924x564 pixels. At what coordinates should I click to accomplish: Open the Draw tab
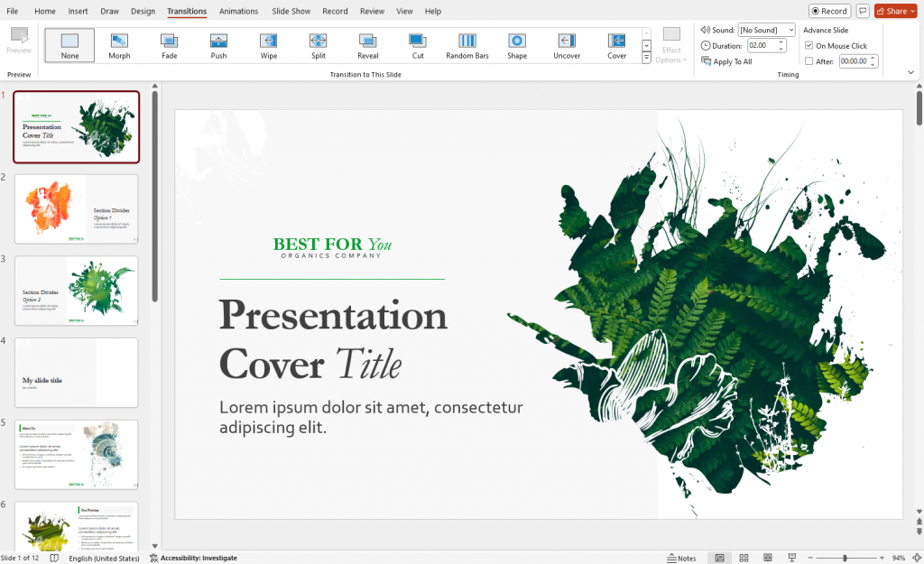tap(109, 11)
